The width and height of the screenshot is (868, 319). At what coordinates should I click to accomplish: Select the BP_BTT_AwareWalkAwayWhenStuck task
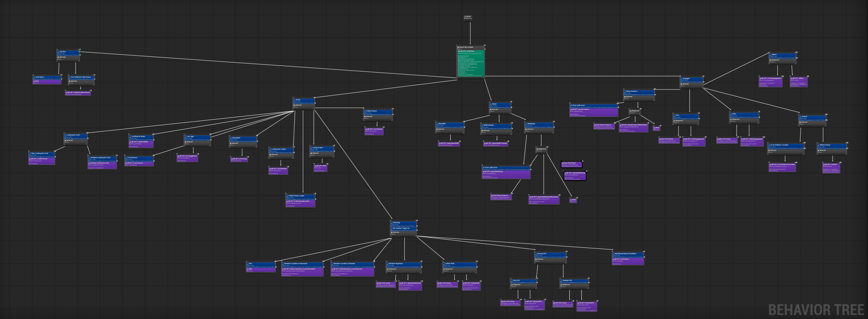point(544,200)
